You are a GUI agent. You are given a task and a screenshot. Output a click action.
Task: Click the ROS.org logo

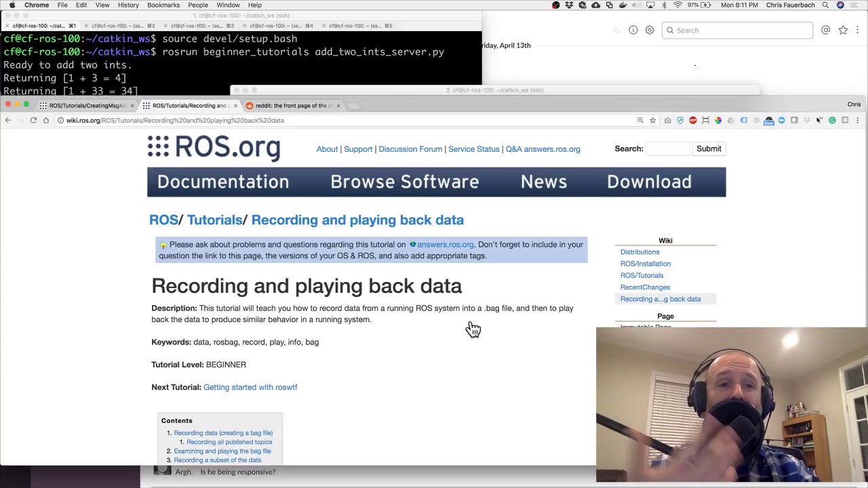214,147
